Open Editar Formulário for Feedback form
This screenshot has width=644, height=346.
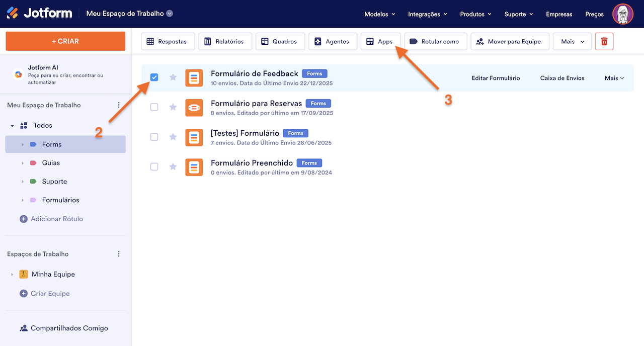click(496, 78)
